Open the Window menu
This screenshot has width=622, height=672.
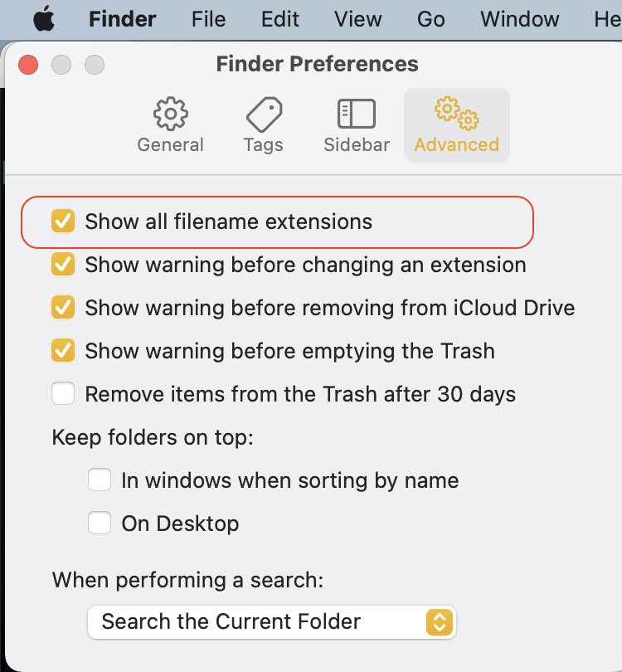tap(520, 19)
